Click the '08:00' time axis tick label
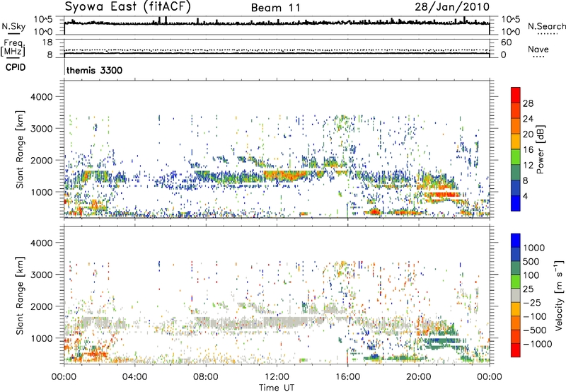This screenshot has width=566, height=392. pyautogui.click(x=206, y=377)
